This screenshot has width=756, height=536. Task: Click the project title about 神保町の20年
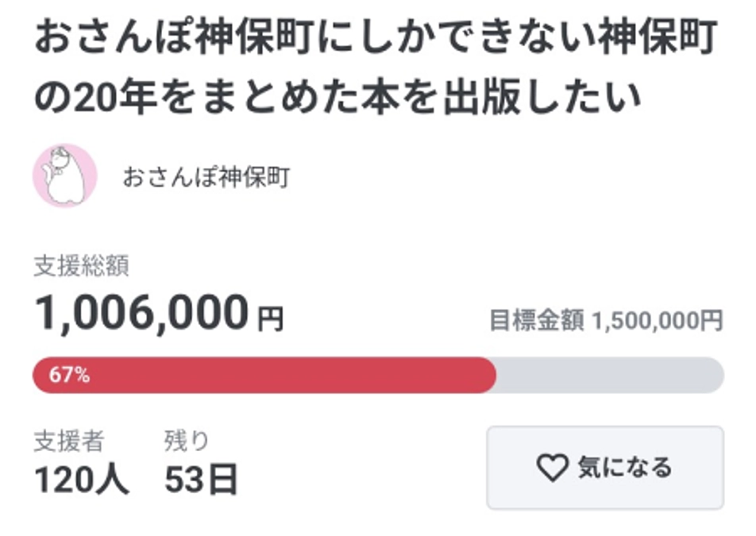373,64
